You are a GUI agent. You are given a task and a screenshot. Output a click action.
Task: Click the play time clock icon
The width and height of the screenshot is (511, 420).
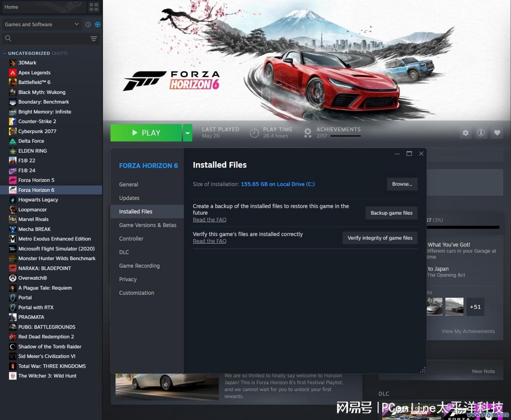coord(254,133)
